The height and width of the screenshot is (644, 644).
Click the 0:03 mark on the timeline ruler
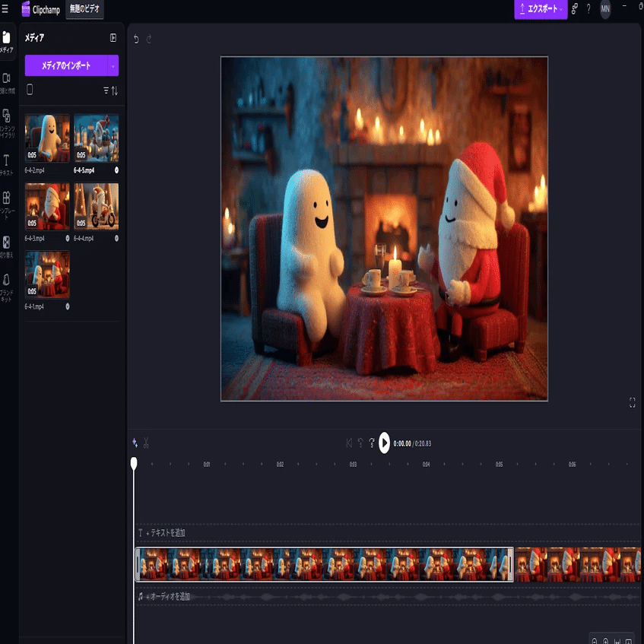(x=354, y=465)
